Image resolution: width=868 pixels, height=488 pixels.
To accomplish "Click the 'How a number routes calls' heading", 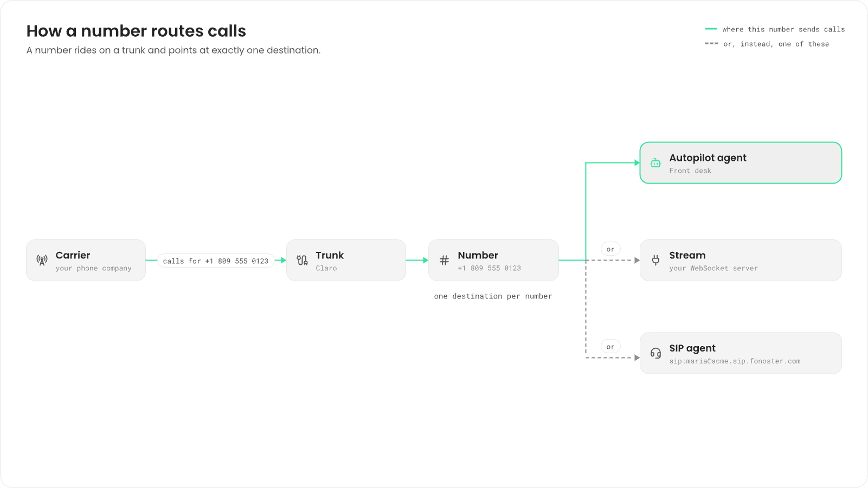I will click(136, 31).
